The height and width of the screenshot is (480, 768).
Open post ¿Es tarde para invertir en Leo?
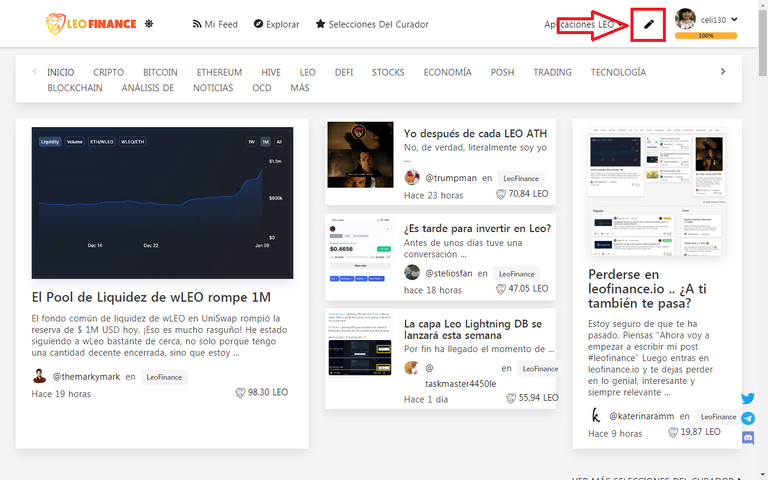[x=478, y=229]
